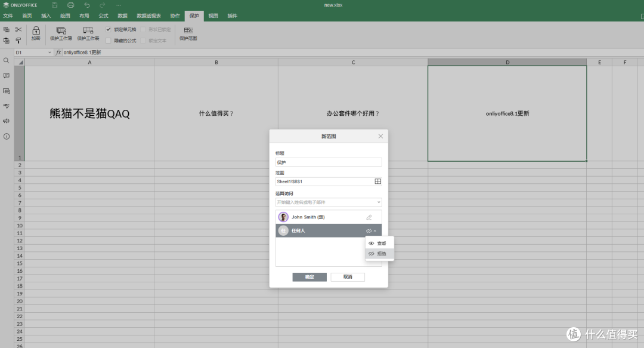Click the Undo arrow icon
Image resolution: width=644 pixels, height=348 pixels.
coord(86,5)
